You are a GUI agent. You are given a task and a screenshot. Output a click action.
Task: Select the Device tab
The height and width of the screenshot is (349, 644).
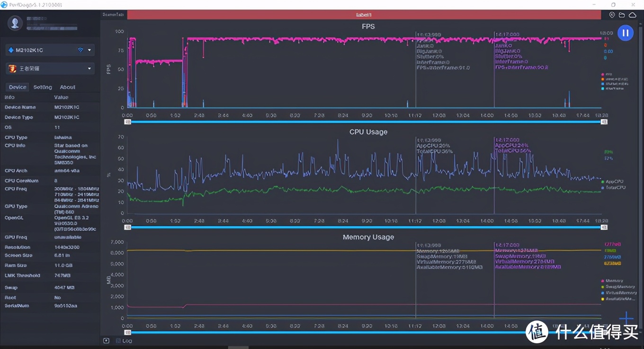coord(18,87)
